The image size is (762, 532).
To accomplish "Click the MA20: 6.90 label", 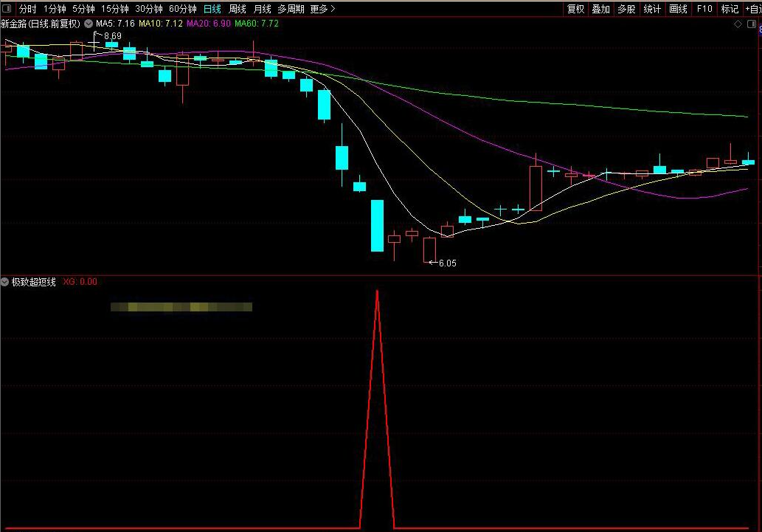I will tap(209, 24).
